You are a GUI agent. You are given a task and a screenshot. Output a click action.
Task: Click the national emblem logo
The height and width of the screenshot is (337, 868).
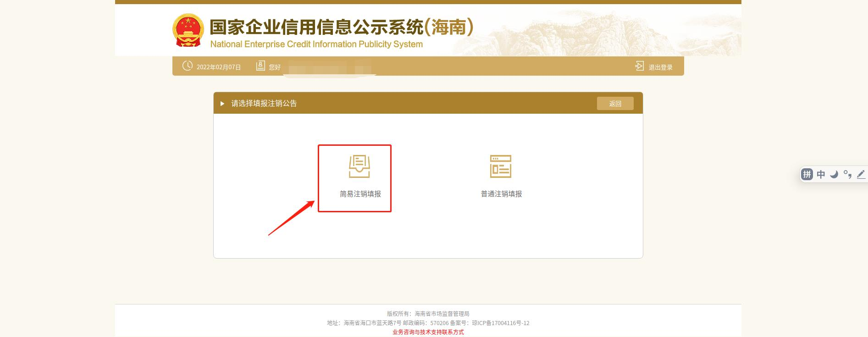[x=188, y=30]
